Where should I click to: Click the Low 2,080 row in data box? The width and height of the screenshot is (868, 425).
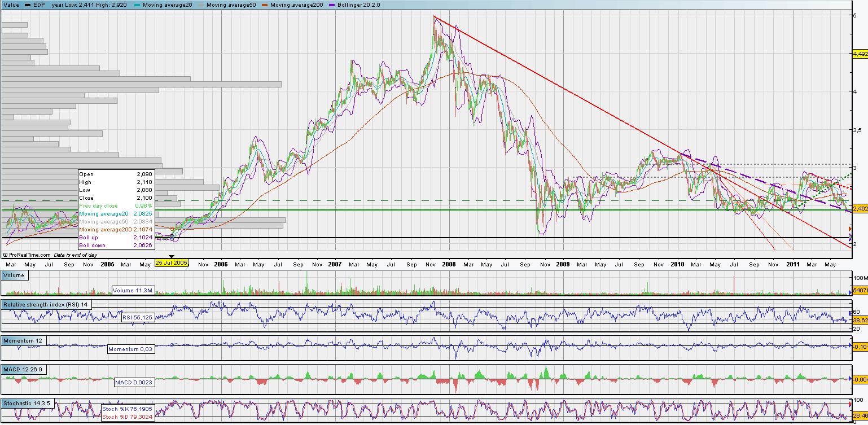pyautogui.click(x=116, y=190)
